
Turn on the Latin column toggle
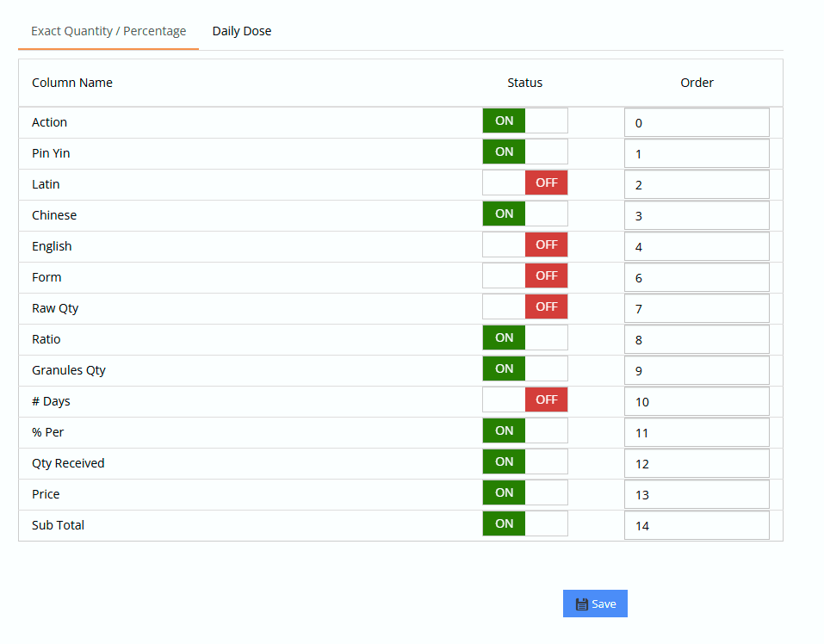click(525, 183)
